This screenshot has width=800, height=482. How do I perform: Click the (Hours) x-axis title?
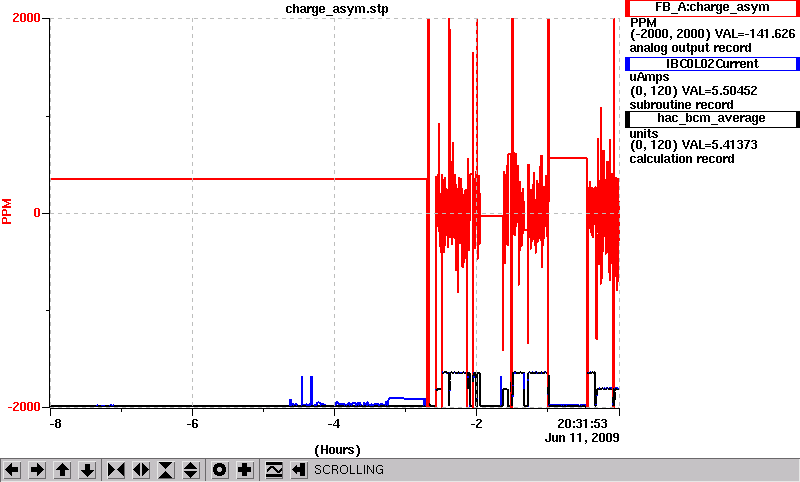pos(337,450)
